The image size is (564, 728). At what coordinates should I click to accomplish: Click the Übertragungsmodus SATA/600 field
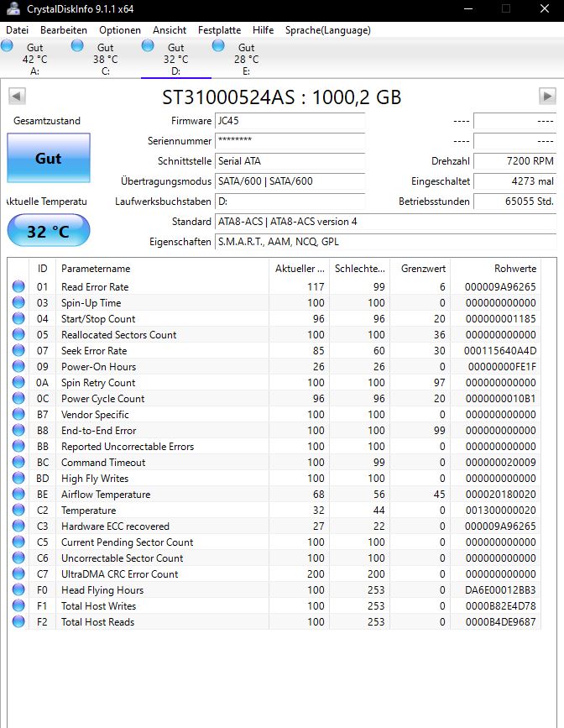290,181
